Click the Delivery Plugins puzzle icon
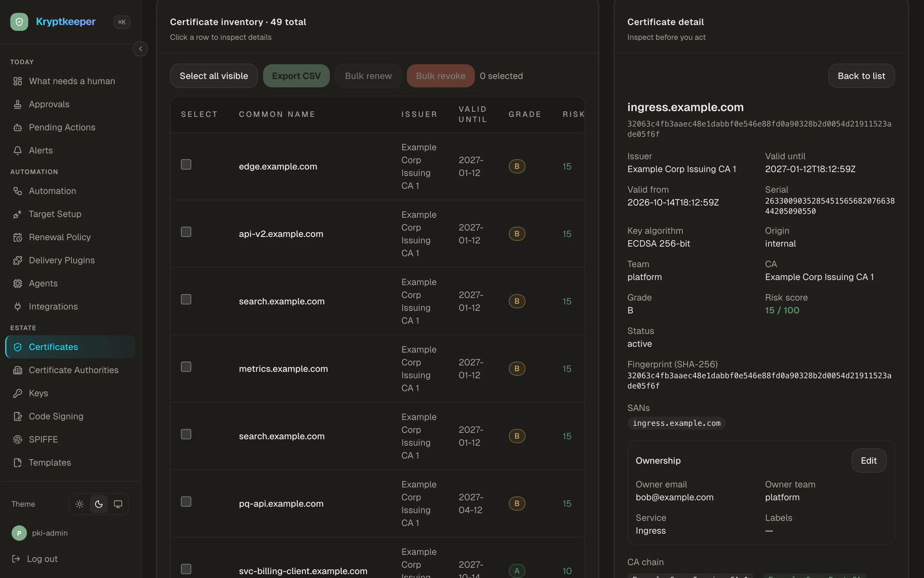The height and width of the screenshot is (578, 924). pyautogui.click(x=18, y=260)
